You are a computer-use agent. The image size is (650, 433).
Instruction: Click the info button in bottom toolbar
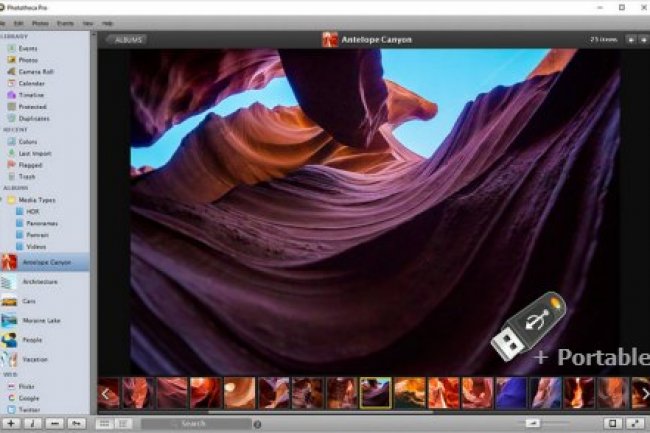(x=33, y=424)
